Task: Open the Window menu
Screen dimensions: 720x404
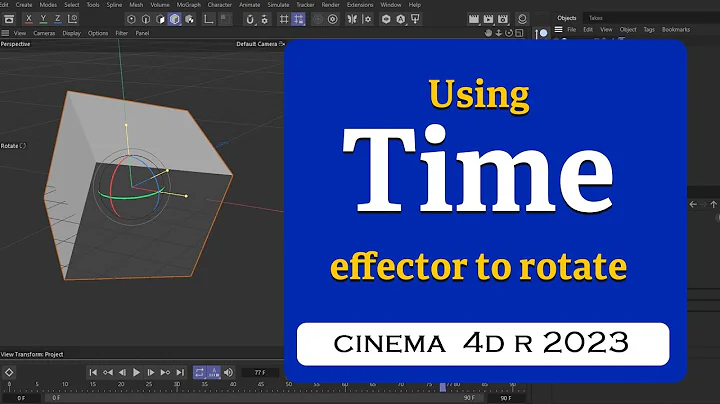Action: [391, 5]
